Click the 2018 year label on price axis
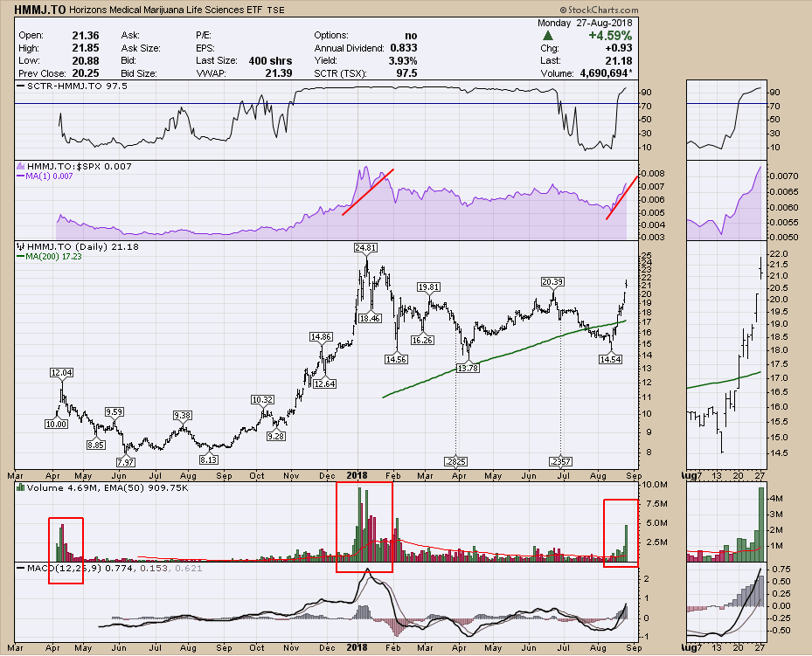812x656 pixels. (x=357, y=476)
